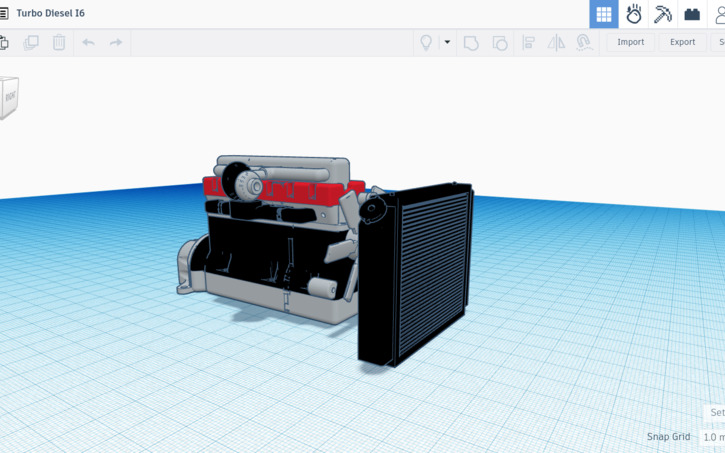725x453 pixels.
Task: Open the Blocks pickaxe view
Action: 663,14
